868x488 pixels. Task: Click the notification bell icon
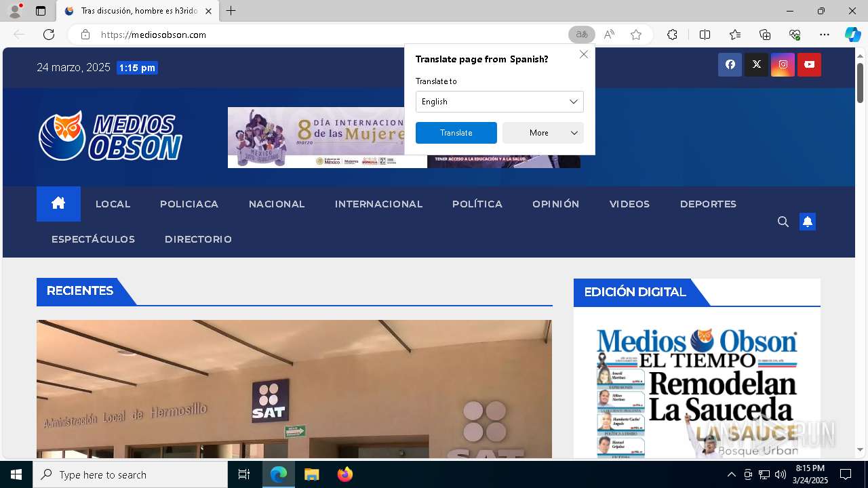coord(807,222)
